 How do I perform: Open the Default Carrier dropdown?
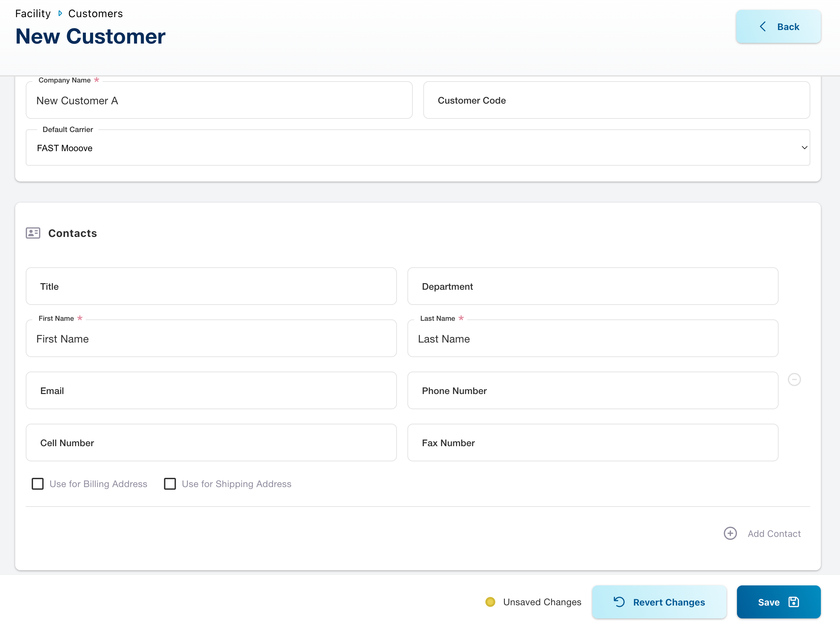[x=418, y=148]
